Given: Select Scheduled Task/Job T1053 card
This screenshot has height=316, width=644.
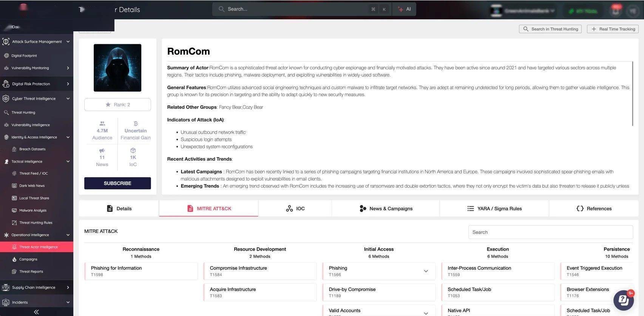Looking at the screenshot, I should point(498,292).
